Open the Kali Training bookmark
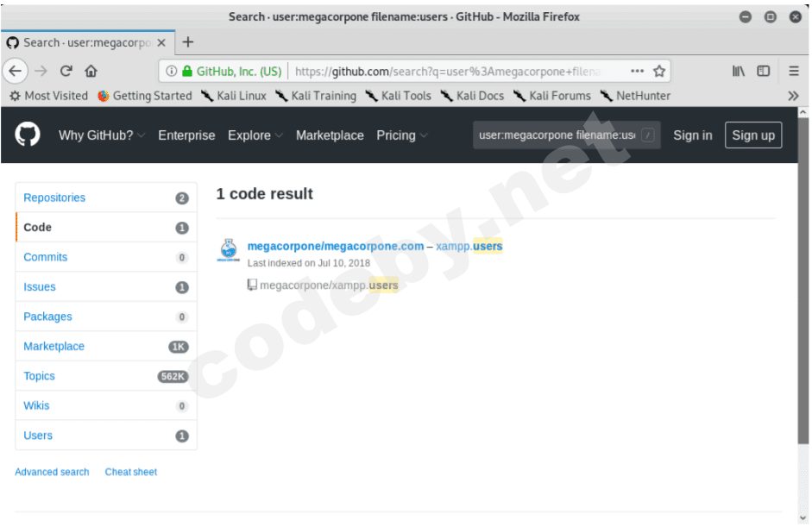The image size is (812, 527). (x=316, y=96)
